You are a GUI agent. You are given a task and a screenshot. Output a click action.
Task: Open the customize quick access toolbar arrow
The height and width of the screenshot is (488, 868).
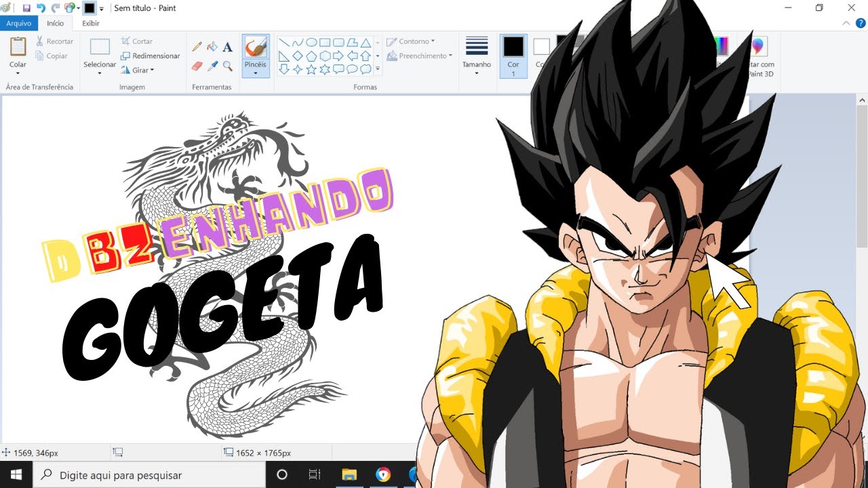[102, 9]
